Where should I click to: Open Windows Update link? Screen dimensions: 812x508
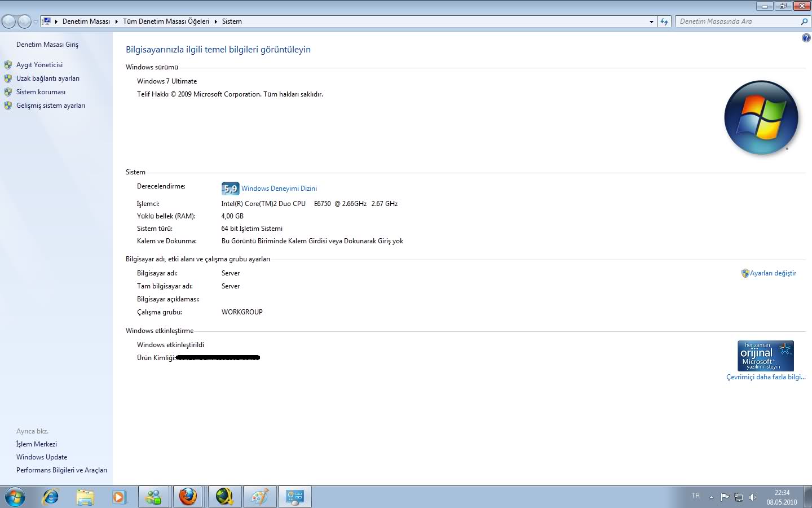click(42, 457)
